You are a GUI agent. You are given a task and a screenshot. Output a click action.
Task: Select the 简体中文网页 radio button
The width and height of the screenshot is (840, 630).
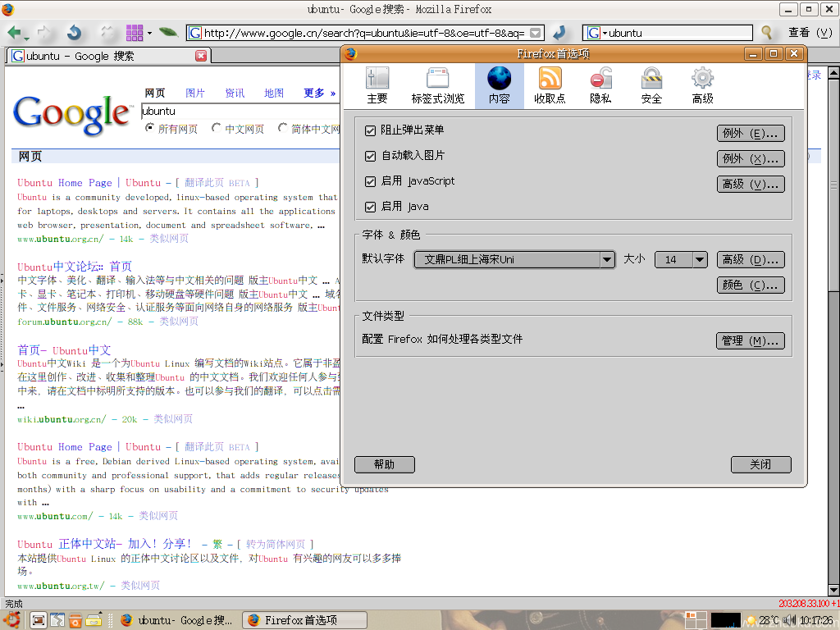tap(282, 128)
